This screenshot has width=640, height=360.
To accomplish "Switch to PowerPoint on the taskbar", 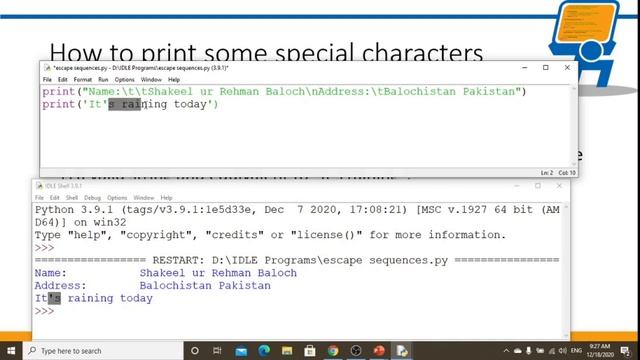I will click(x=379, y=351).
